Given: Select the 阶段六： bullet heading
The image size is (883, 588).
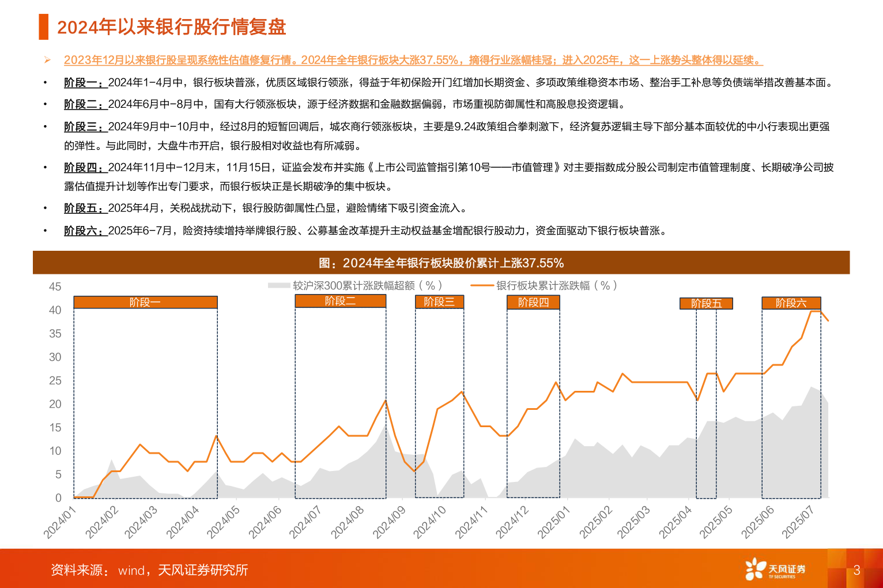Looking at the screenshot, I should (85, 231).
